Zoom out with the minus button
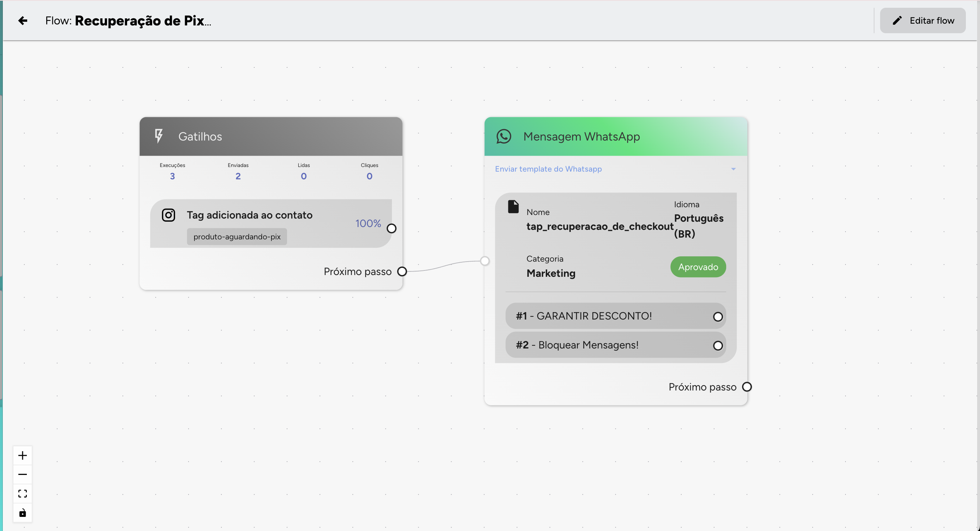Image resolution: width=980 pixels, height=531 pixels. [x=23, y=474]
